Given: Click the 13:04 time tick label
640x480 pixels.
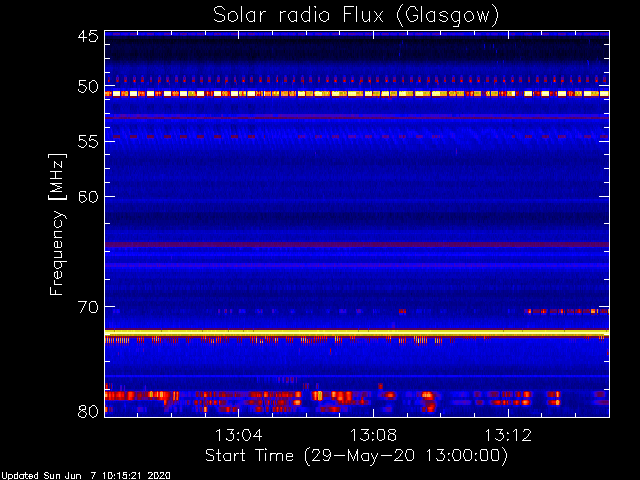Looking at the screenshot, I should click(x=238, y=435).
